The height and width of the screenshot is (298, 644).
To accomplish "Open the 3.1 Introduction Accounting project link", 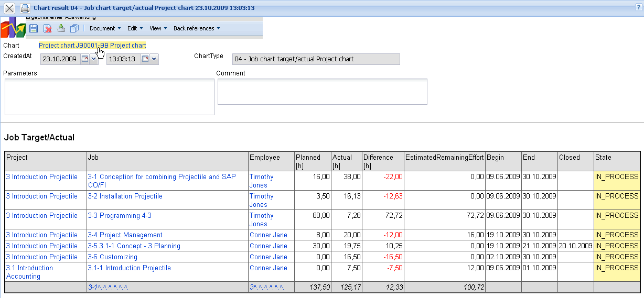I will [29, 272].
